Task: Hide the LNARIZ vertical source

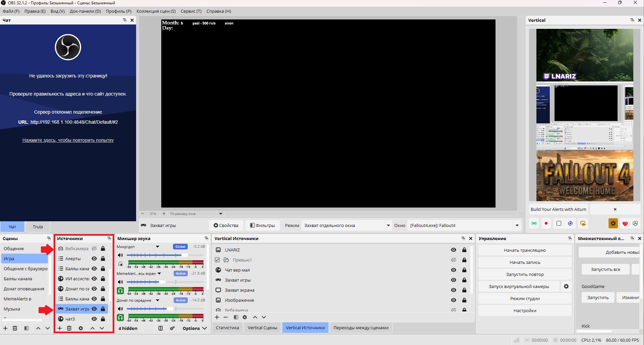Action: click(x=454, y=250)
